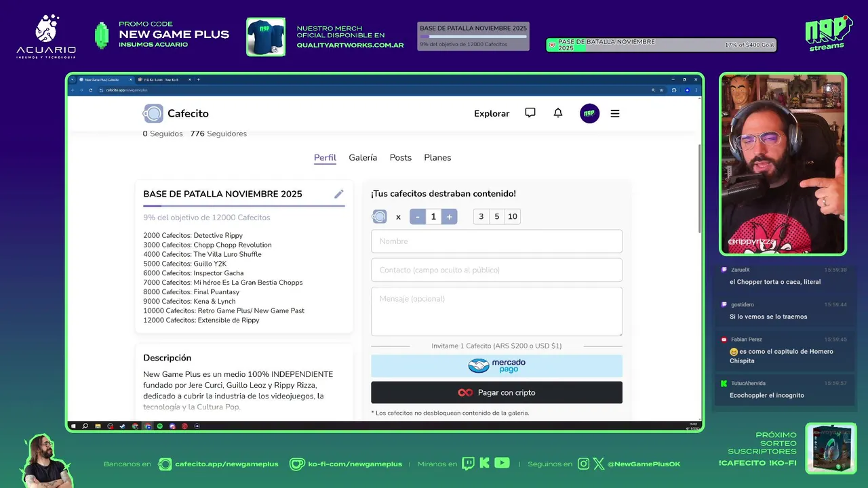Viewport: 868px width, 488px height.
Task: Click the Windows Start button
Action: click(x=73, y=426)
